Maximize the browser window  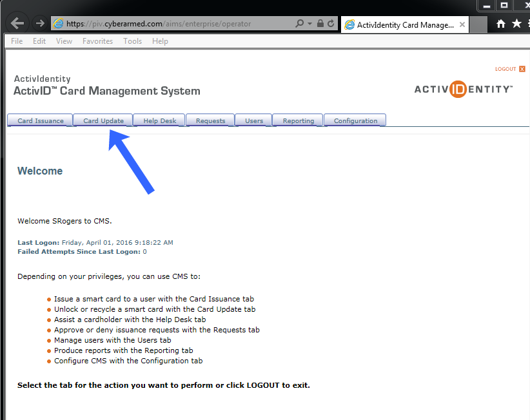pos(504,6)
